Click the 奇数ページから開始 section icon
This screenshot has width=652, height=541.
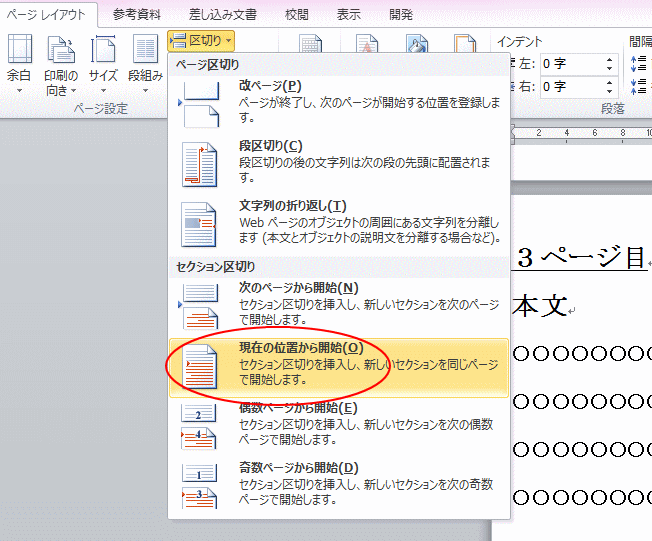[199, 487]
